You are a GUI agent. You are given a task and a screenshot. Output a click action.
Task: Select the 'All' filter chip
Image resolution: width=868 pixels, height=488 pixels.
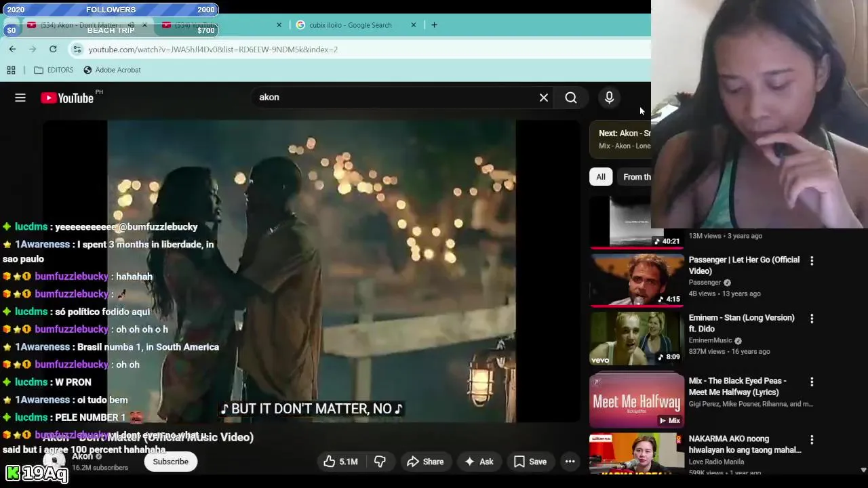(x=601, y=177)
